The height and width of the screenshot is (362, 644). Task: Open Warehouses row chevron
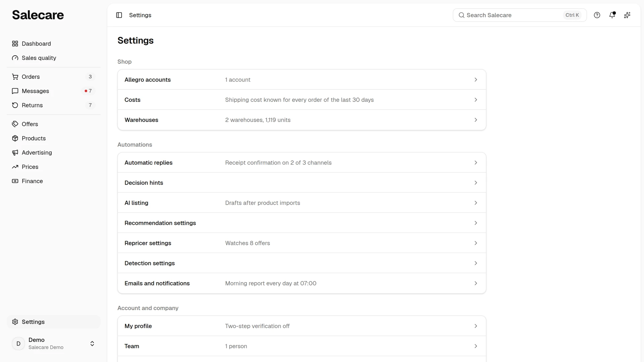point(476,120)
